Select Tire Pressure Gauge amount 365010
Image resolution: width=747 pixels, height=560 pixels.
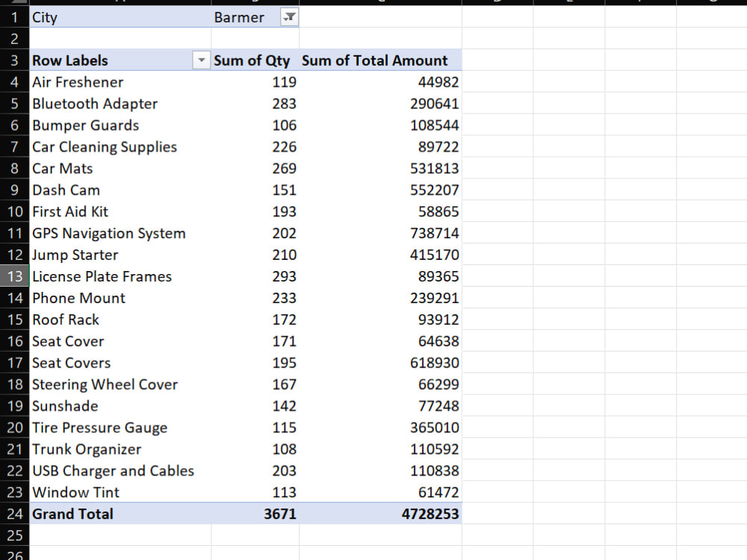click(x=381, y=427)
